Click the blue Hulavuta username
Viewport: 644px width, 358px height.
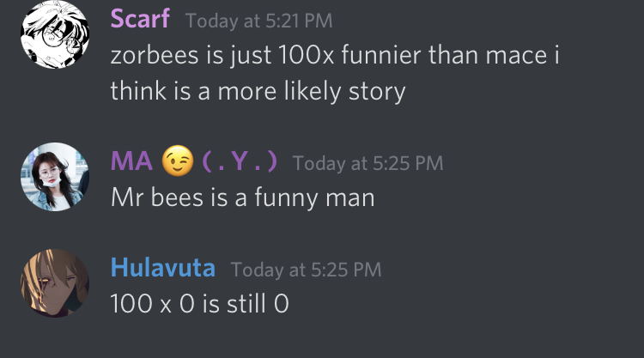[x=163, y=267]
